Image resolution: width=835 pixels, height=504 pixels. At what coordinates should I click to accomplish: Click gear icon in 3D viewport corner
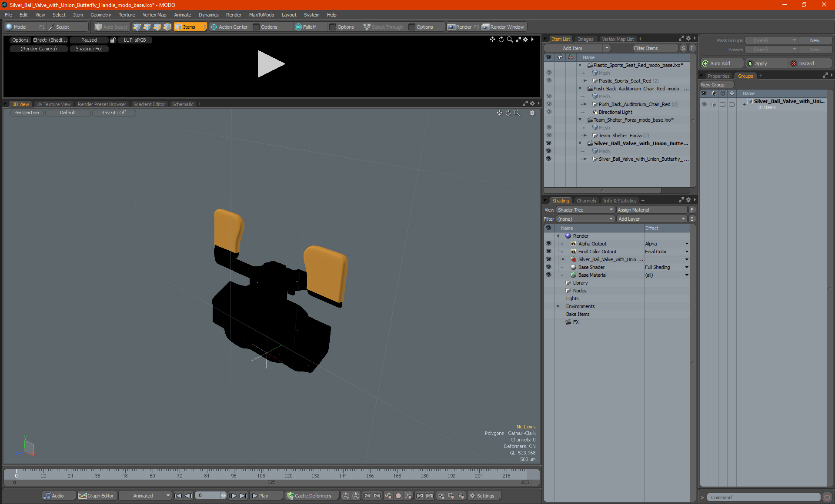[x=532, y=113]
